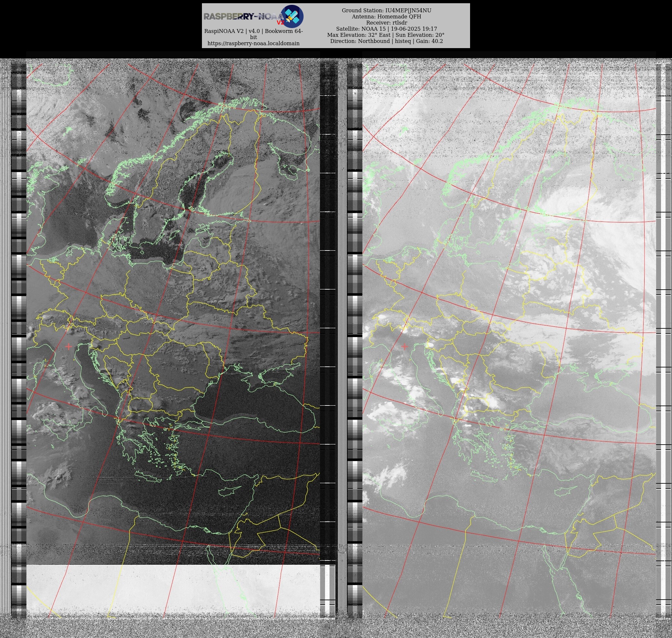The height and width of the screenshot is (638, 672).
Task: Click the 'Max Elevation: 32° East | Sun Elevation: 20°' line
Action: pyautogui.click(x=386, y=35)
